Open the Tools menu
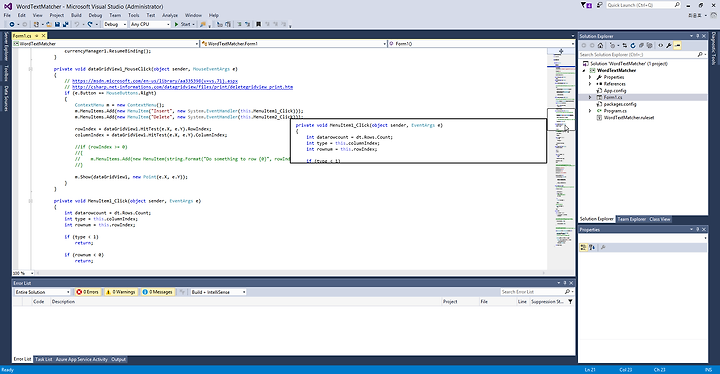This screenshot has height=374, width=720. [x=134, y=15]
